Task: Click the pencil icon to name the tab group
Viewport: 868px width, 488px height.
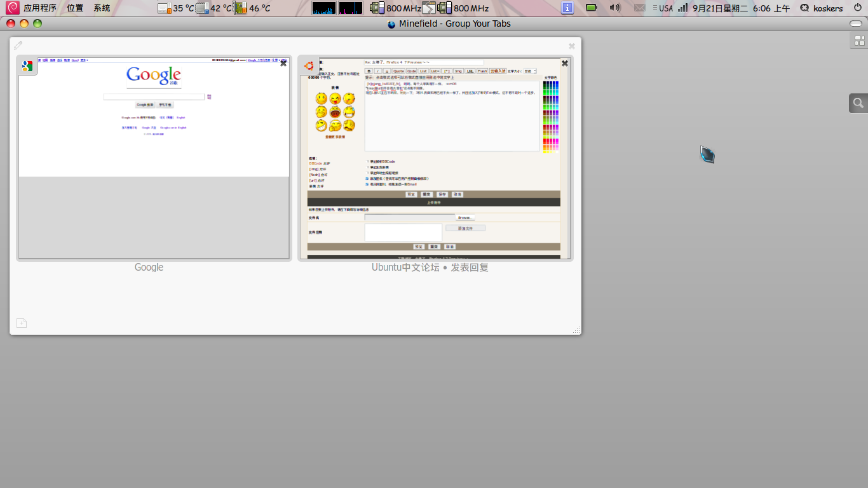Action: pyautogui.click(x=18, y=45)
